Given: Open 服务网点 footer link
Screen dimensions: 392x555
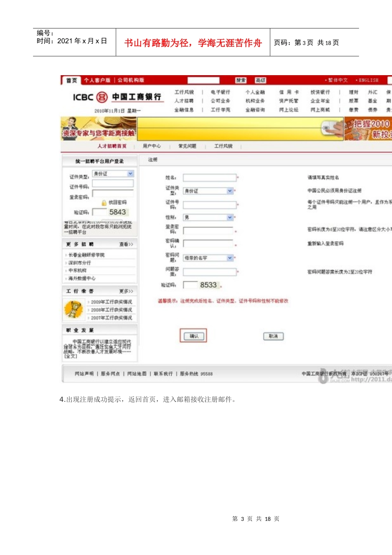Looking at the screenshot, I should tap(110, 374).
